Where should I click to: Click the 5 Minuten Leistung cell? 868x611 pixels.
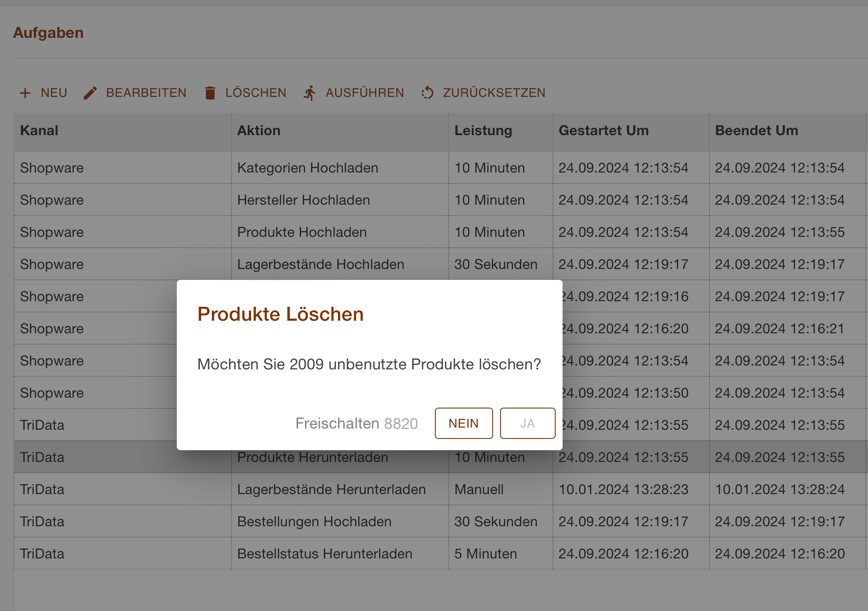(500, 554)
